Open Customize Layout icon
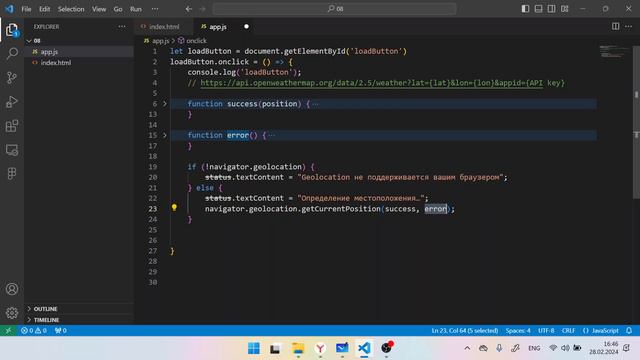The height and width of the screenshot is (360, 640). tap(564, 9)
